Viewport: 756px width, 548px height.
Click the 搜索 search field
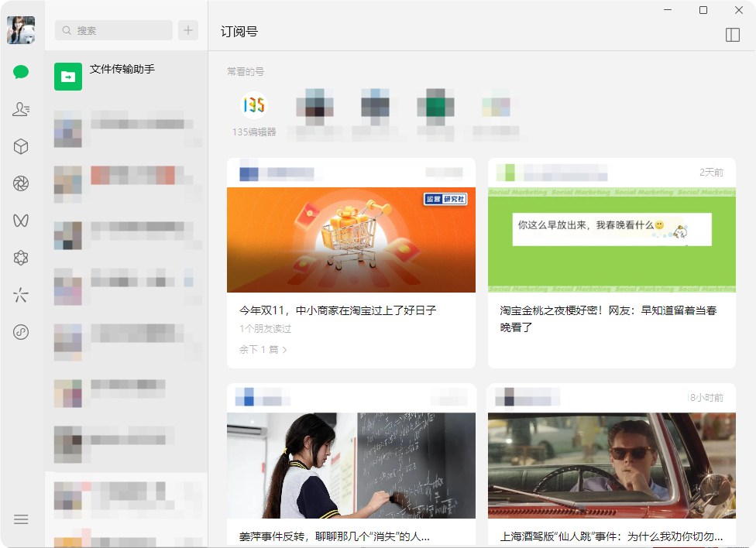click(x=114, y=30)
